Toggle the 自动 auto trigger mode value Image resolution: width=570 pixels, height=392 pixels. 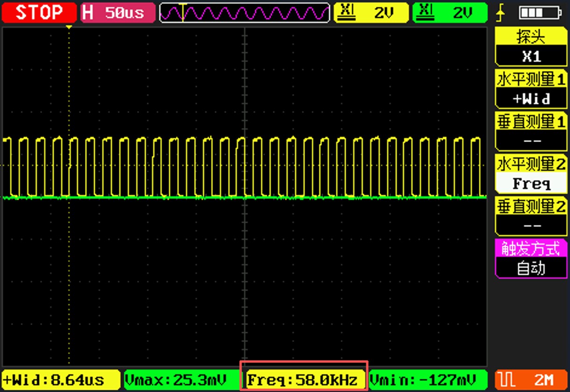click(531, 268)
